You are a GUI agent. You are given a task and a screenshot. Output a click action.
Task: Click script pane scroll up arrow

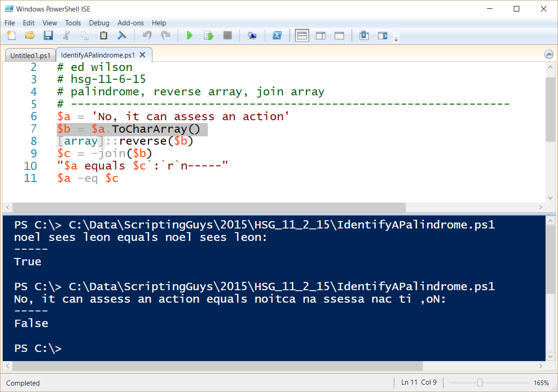550,68
